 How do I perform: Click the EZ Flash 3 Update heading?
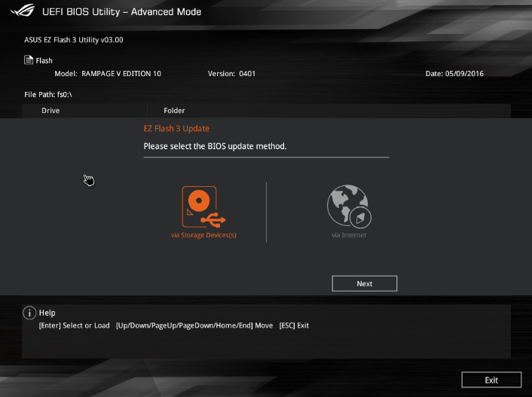click(176, 129)
